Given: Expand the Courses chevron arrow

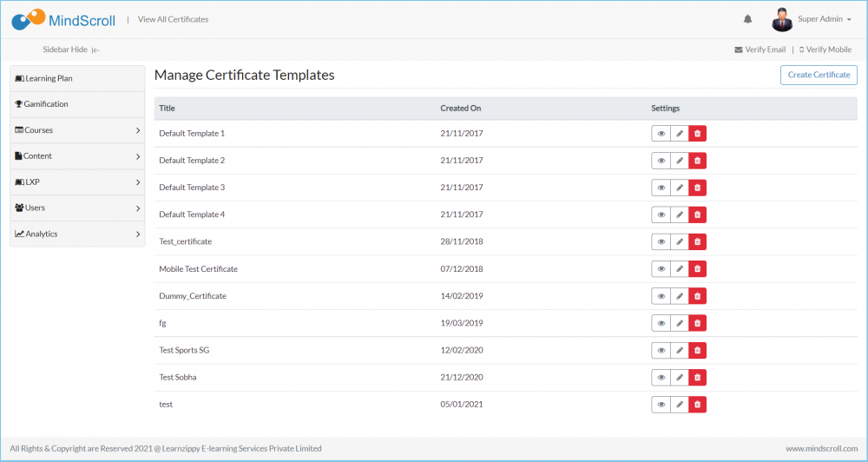Looking at the screenshot, I should pos(138,131).
